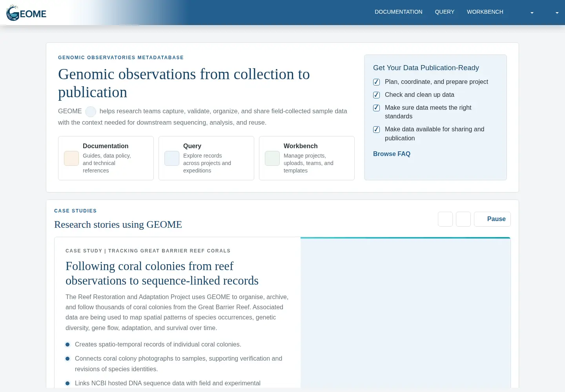Click the round icon after the GEOME text
565x392 pixels.
point(91,112)
